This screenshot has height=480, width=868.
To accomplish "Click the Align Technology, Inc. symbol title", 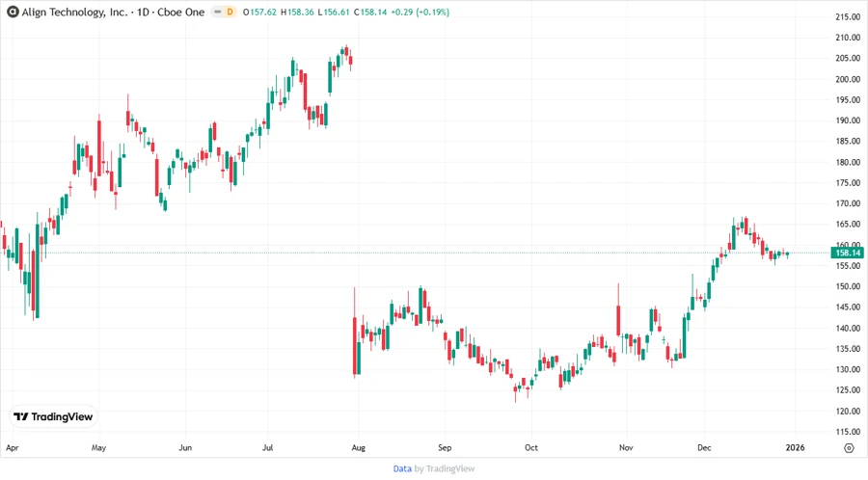I will coord(74,12).
